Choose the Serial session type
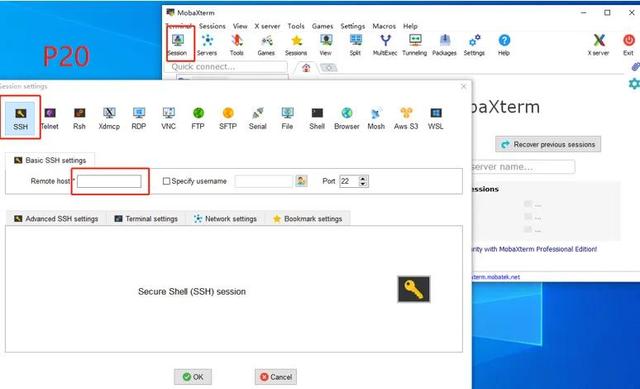The width and height of the screenshot is (640, 389). click(x=258, y=118)
